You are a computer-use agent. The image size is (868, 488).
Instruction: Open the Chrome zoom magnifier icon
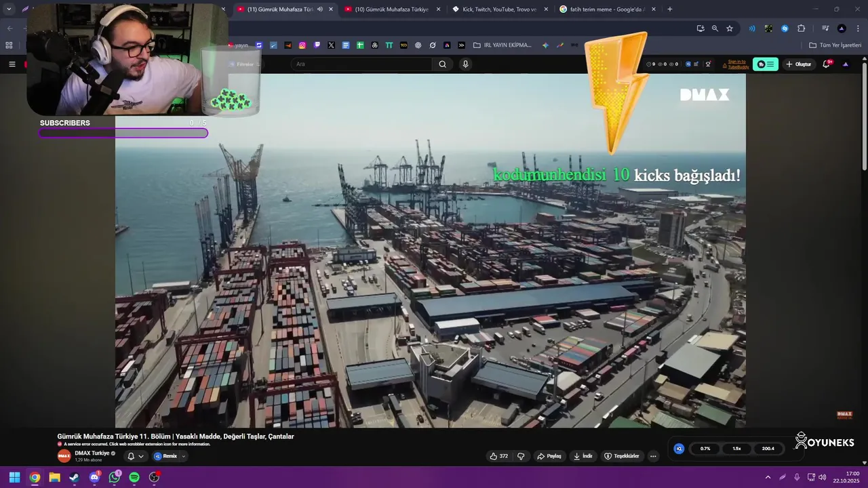coord(715,28)
